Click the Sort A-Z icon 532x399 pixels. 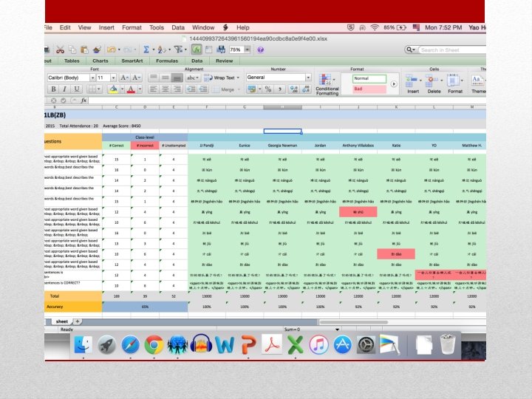[x=162, y=50]
